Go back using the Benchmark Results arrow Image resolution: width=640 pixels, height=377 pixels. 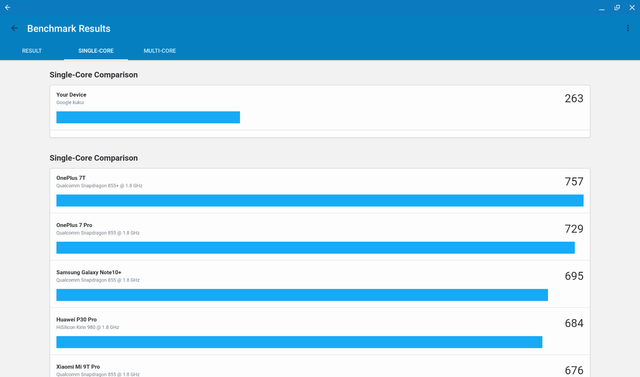click(x=14, y=28)
